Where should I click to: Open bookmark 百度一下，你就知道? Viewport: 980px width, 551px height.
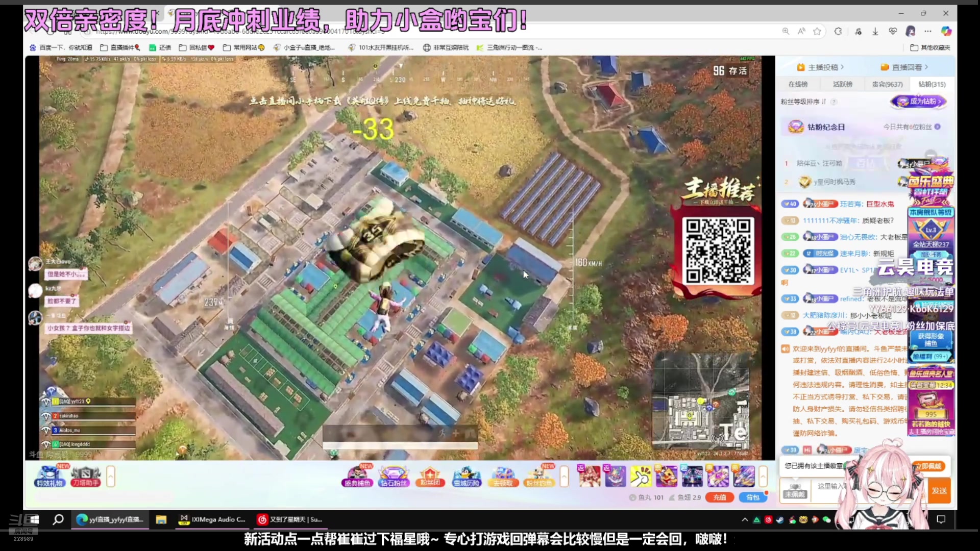tap(61, 47)
